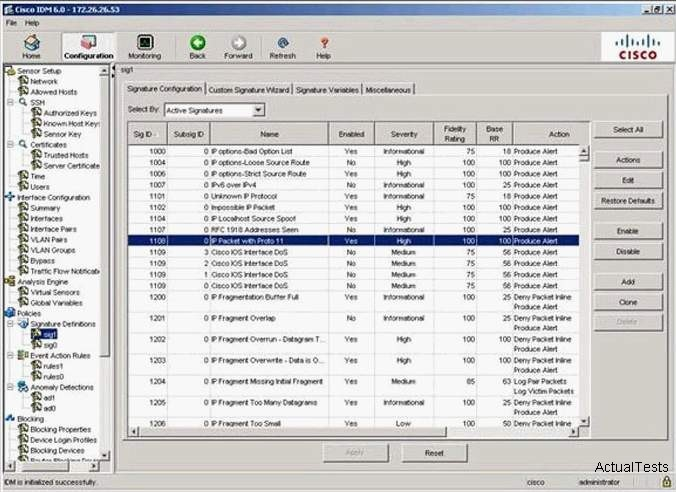Viewport: 676px width, 492px height.
Task: Collapse the Event Action Rules node
Action: [x=10, y=355]
